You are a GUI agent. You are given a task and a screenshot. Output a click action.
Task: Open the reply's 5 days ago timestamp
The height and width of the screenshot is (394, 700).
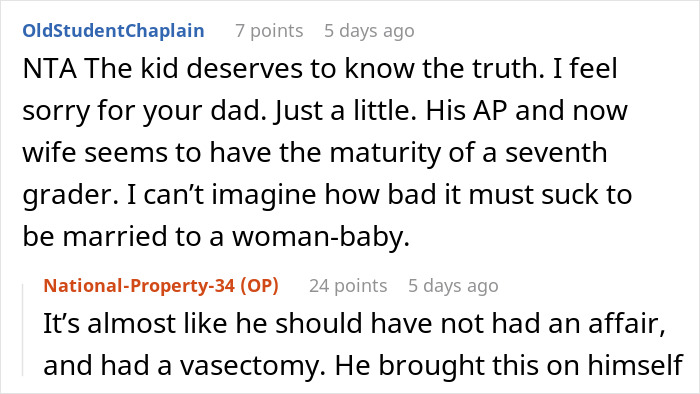pos(453,286)
